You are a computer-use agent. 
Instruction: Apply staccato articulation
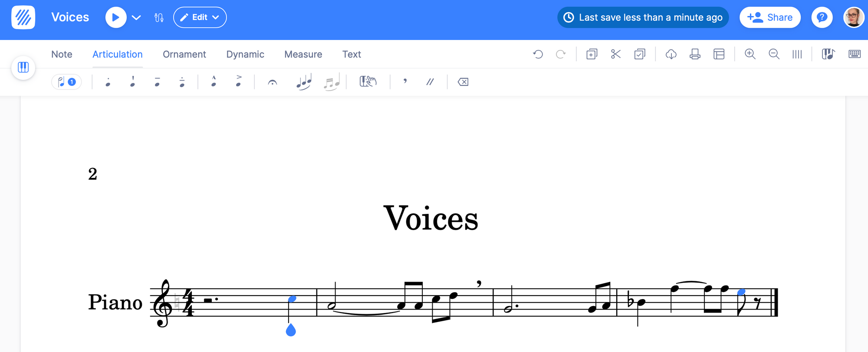tap(108, 82)
